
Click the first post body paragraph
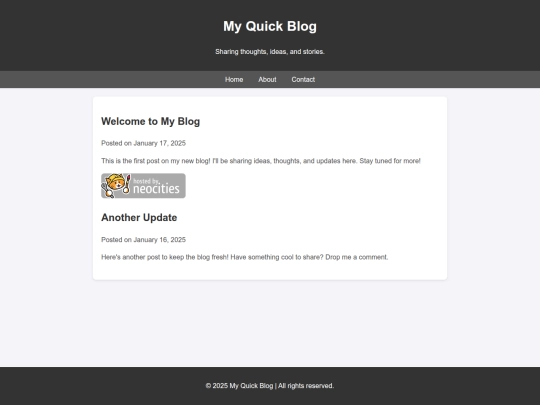coord(261,161)
